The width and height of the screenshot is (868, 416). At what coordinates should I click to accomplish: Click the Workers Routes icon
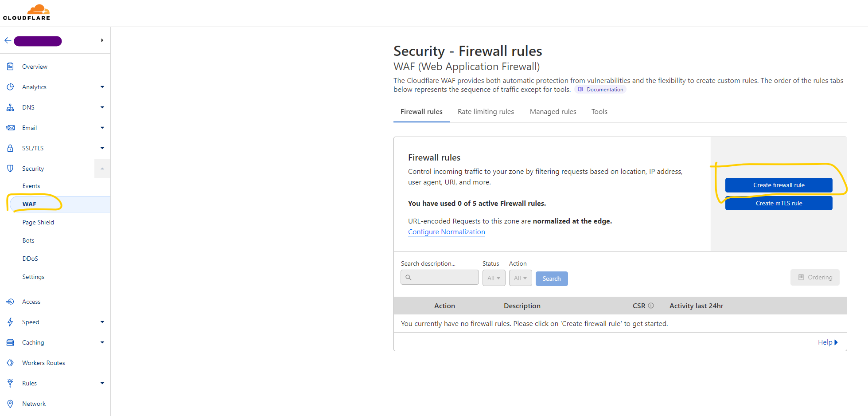pos(10,363)
